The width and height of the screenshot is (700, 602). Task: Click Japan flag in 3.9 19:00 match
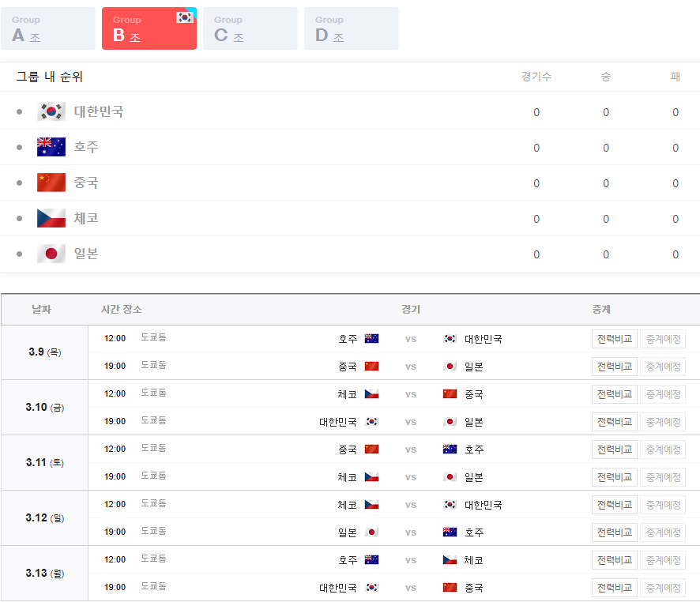450,367
